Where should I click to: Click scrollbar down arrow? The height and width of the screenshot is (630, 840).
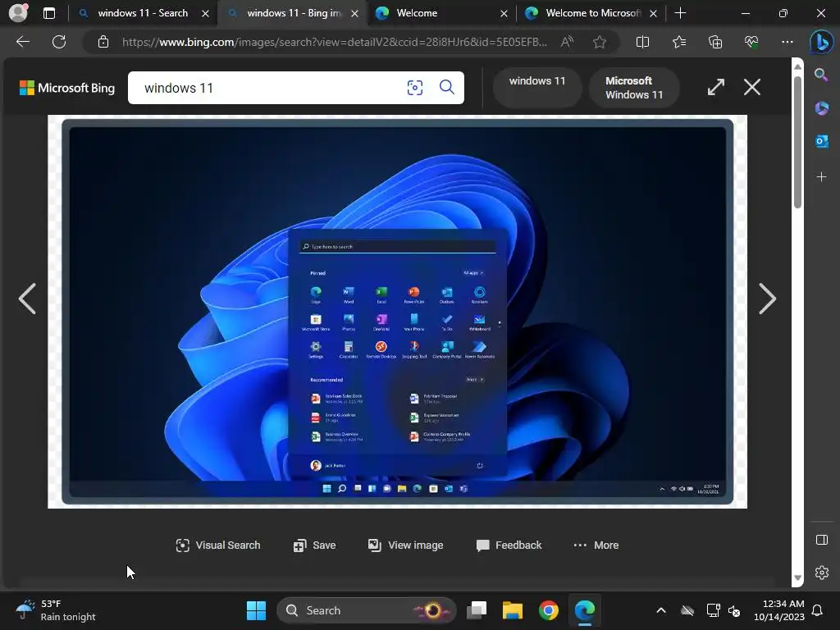point(797,577)
